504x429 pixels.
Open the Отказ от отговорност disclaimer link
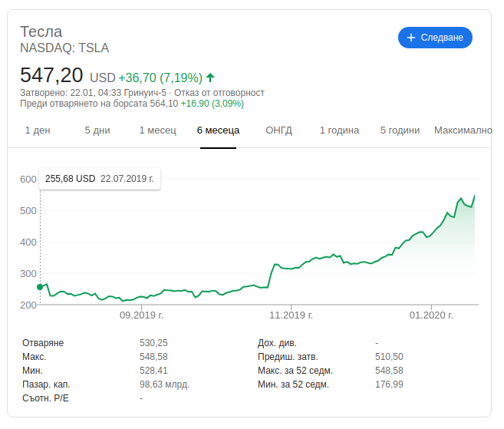[219, 93]
